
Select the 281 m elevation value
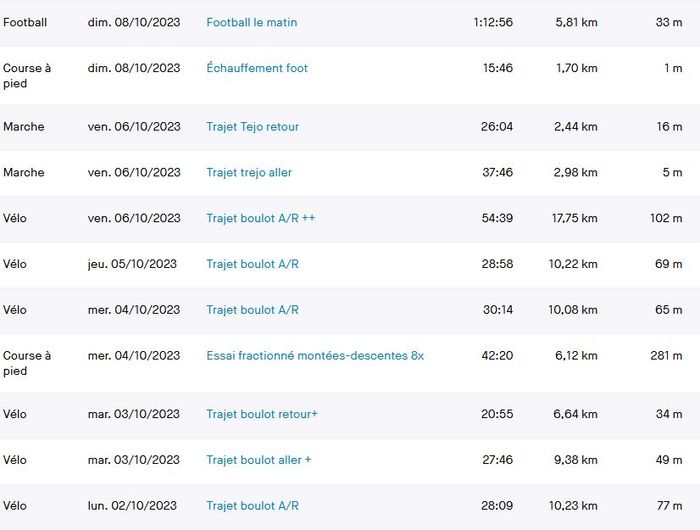click(666, 356)
